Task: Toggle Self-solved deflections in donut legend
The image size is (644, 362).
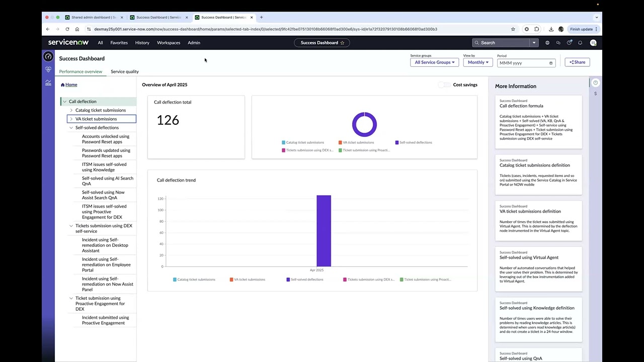Action: [x=414, y=142]
